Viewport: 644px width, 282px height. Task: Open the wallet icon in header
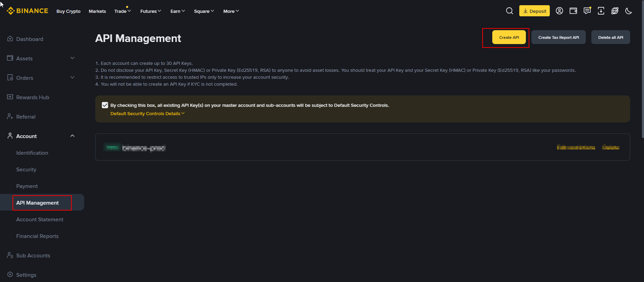[573, 11]
